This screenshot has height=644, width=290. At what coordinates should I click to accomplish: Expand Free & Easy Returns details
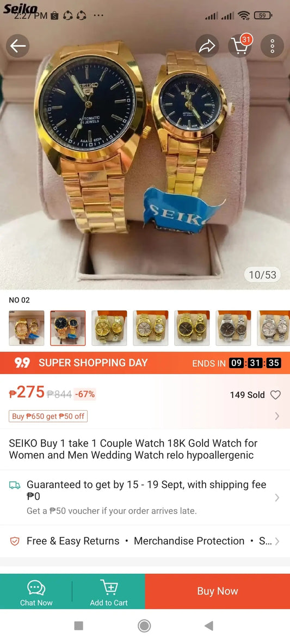(145, 541)
